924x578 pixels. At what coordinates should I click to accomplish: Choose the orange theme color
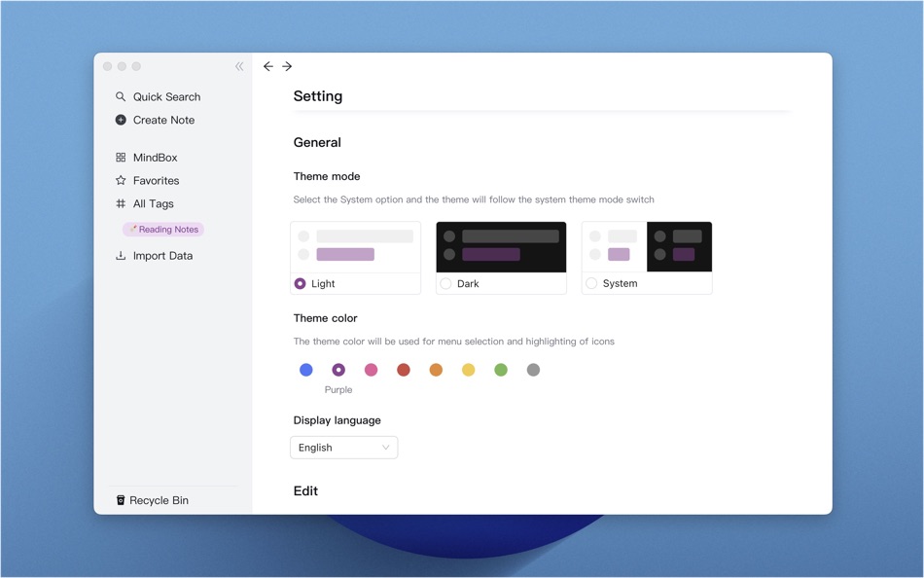pos(436,370)
